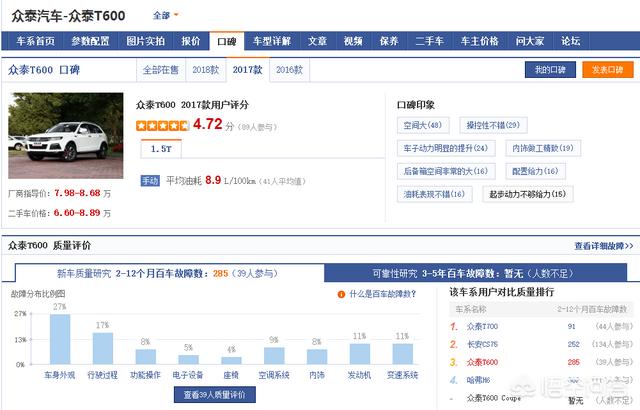This screenshot has width=640, height=410.
Task: Select 2017款 model year tab
Action: coord(247,70)
